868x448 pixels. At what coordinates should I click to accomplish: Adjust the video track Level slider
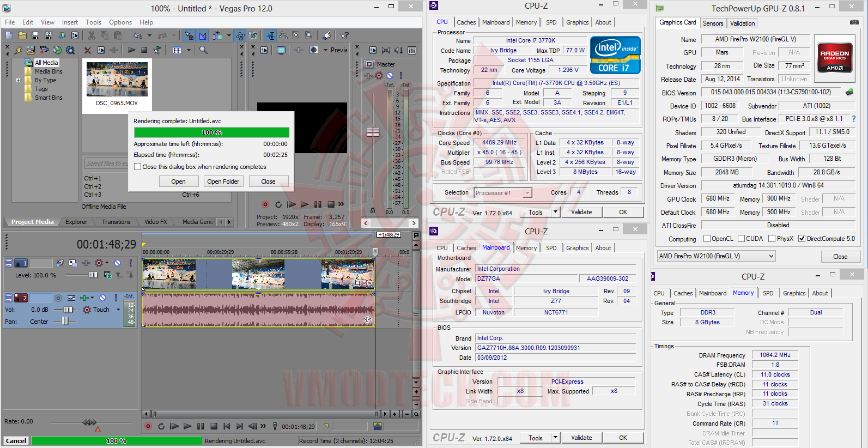point(94,275)
